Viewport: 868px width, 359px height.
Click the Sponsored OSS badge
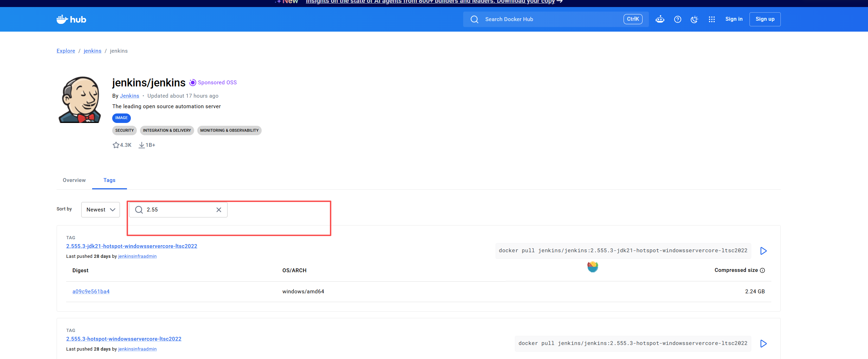tap(213, 83)
